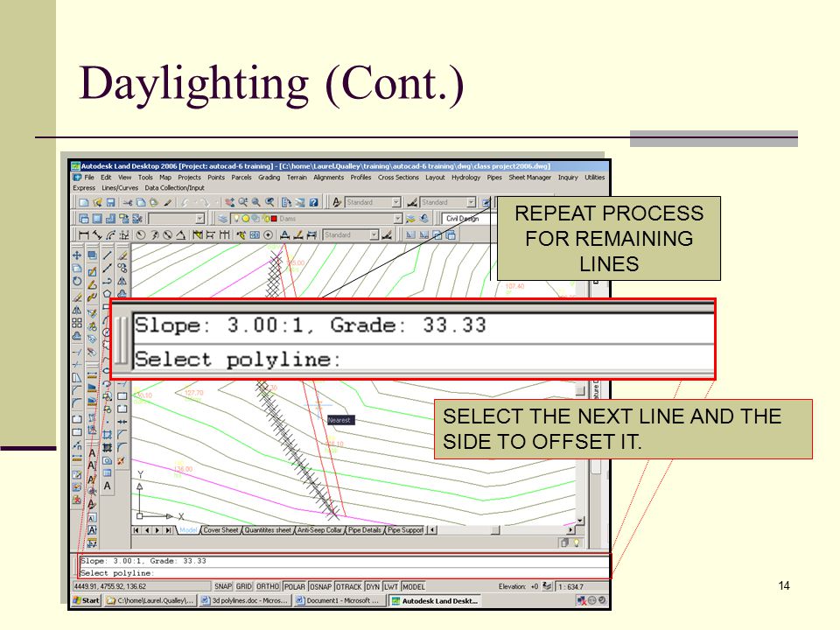The image size is (840, 630).
Task: Toggle GRID display in status bar
Action: 244,586
